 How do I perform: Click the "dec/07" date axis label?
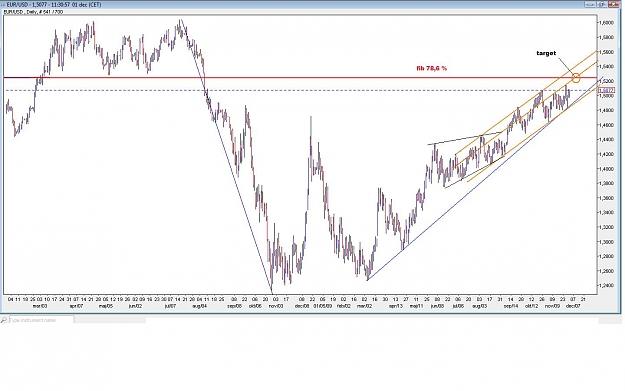573,306
